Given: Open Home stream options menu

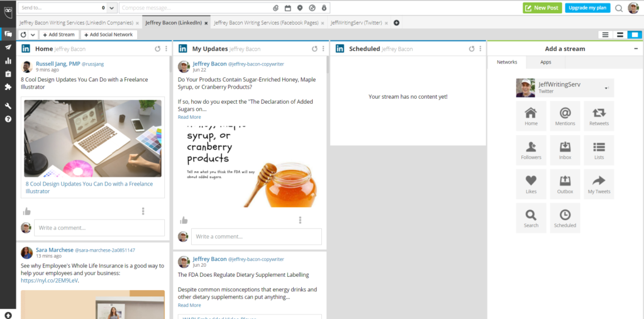Looking at the screenshot, I should (166, 49).
